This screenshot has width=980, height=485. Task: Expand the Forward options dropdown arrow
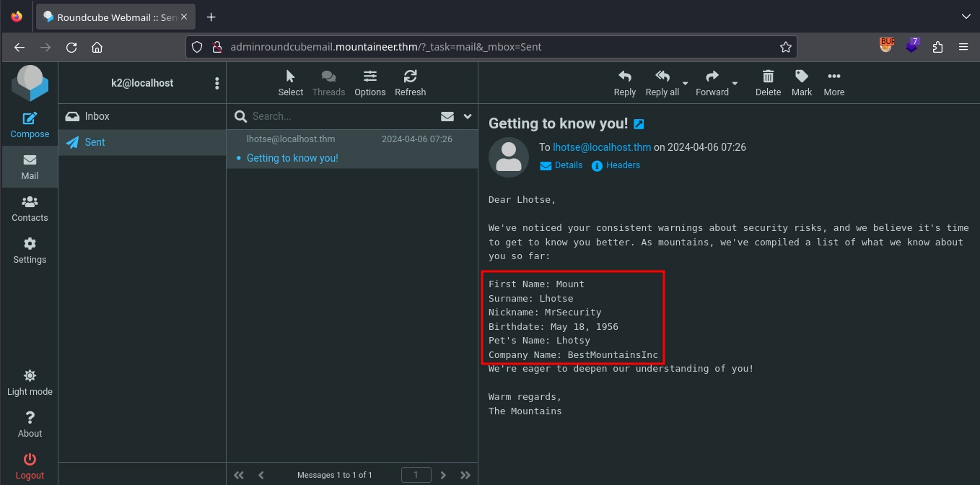tap(735, 84)
